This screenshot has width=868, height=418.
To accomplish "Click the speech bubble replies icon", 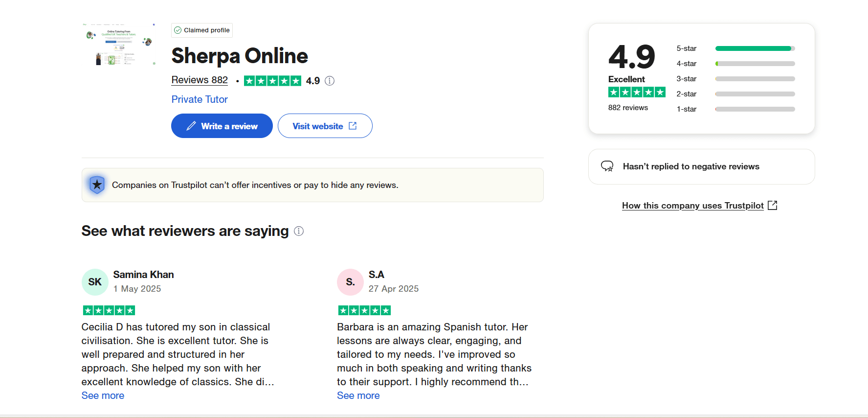I will (x=607, y=166).
